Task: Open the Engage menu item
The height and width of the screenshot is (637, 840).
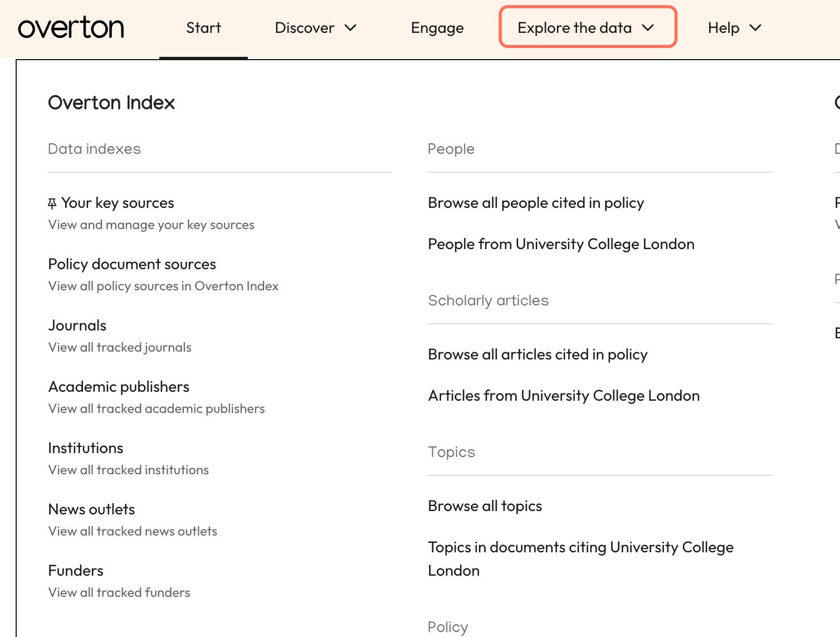Action: point(437,28)
